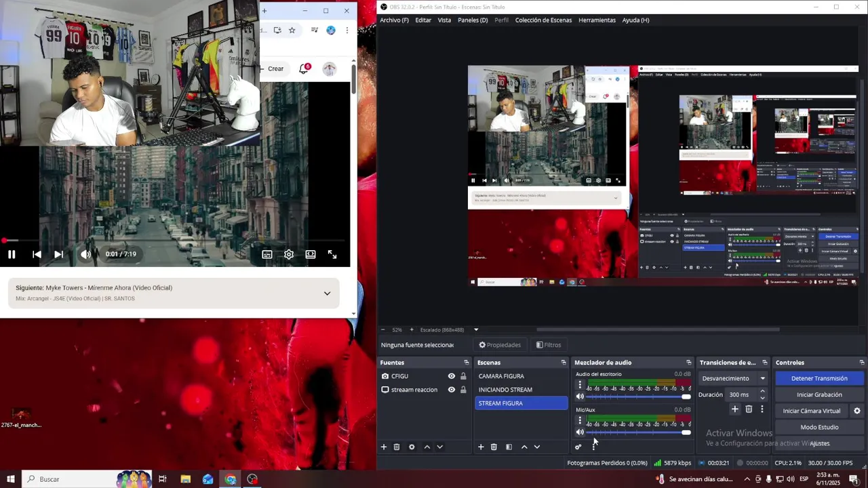Open Paneles menu
The image size is (868, 488).
(473, 20)
